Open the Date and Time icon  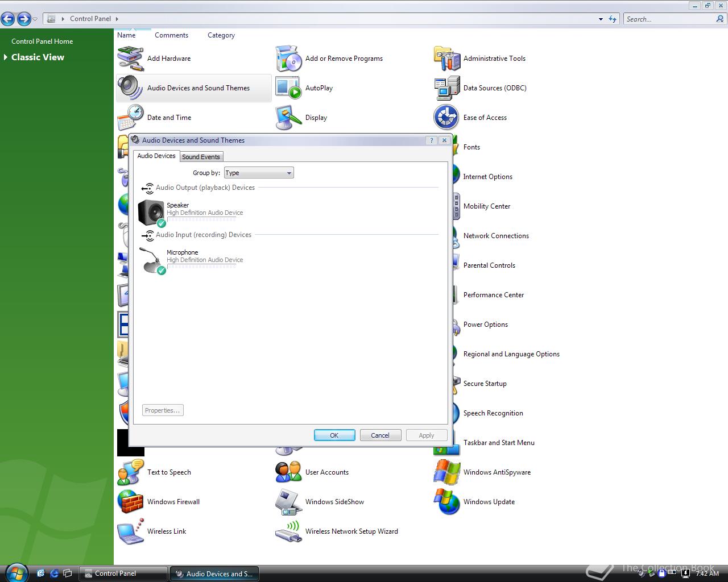pyautogui.click(x=130, y=118)
